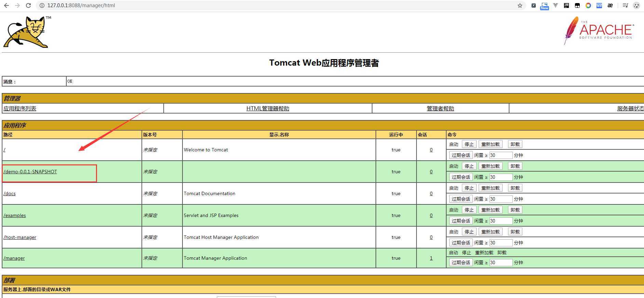The image size is (644, 298).
Task: Open the blue WZ extension icon
Action: coord(599,5)
